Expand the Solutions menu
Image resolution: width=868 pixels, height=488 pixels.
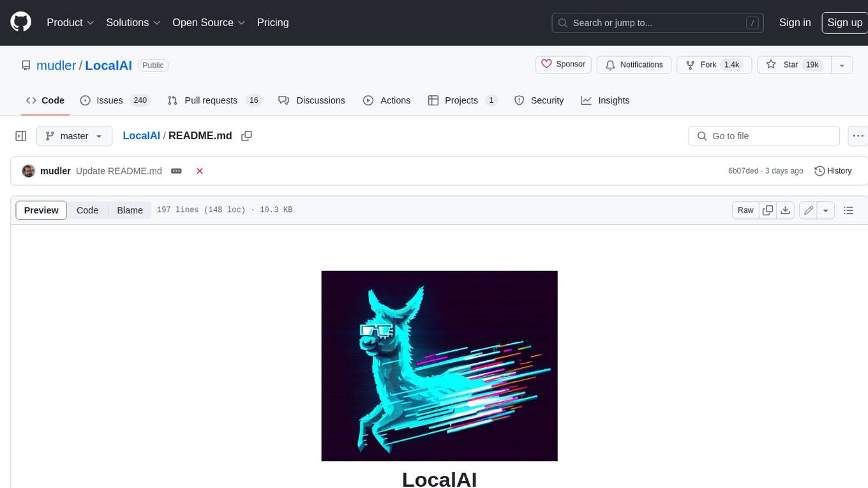[133, 22]
